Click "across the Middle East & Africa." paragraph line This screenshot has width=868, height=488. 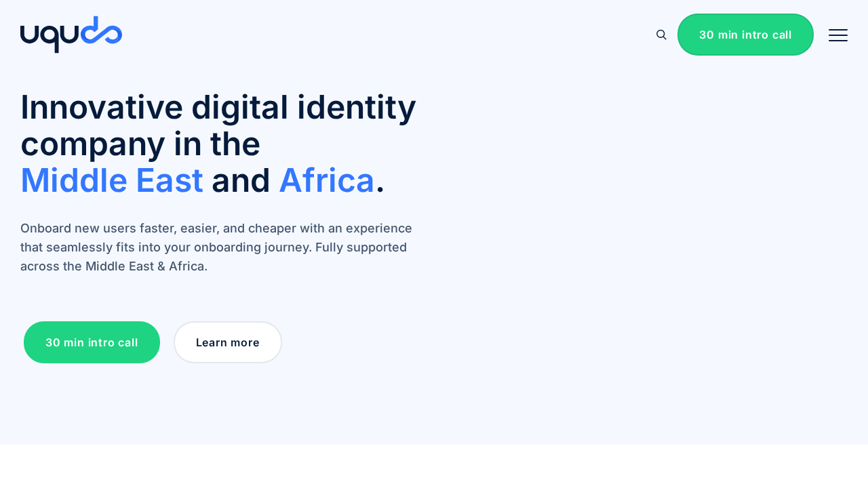pos(114,266)
